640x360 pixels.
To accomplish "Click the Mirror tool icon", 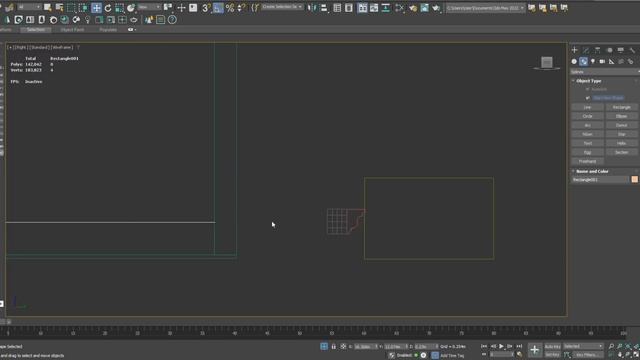I will (312, 8).
